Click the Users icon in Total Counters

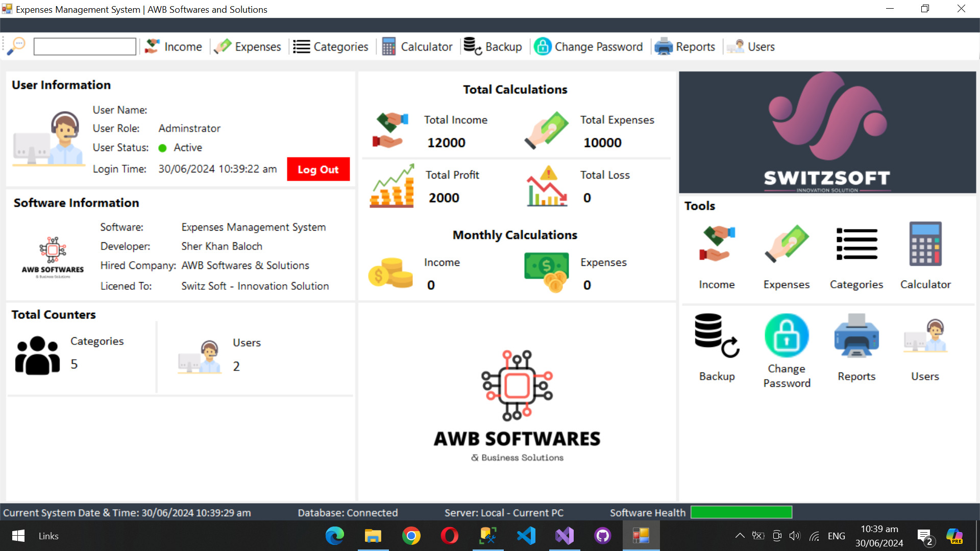pyautogui.click(x=200, y=357)
